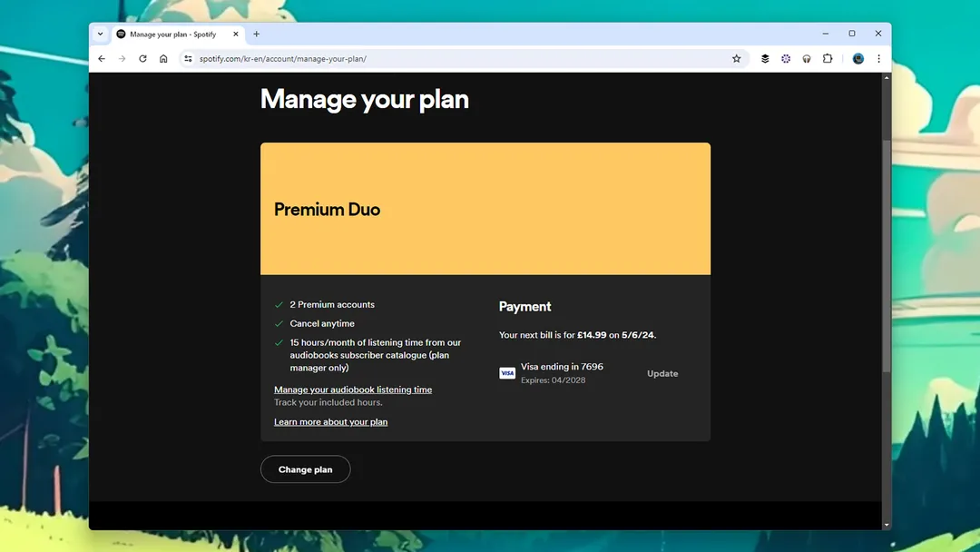Viewport: 980px width, 552px height.
Task: Click the address bar URL field
Action: 454,59
